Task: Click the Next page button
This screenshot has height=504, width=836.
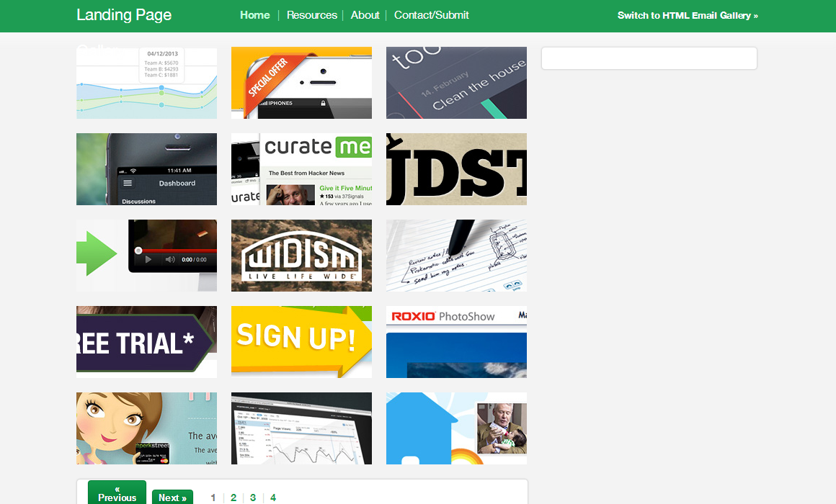Action: (x=172, y=497)
